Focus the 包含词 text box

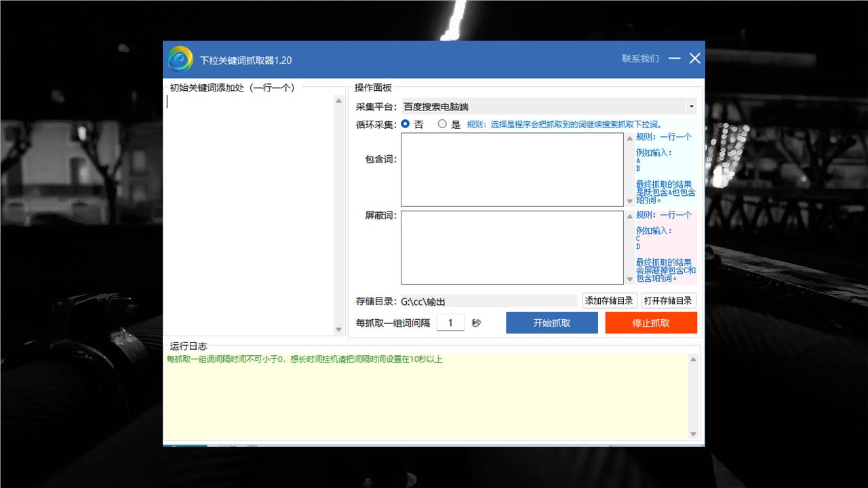coord(512,169)
